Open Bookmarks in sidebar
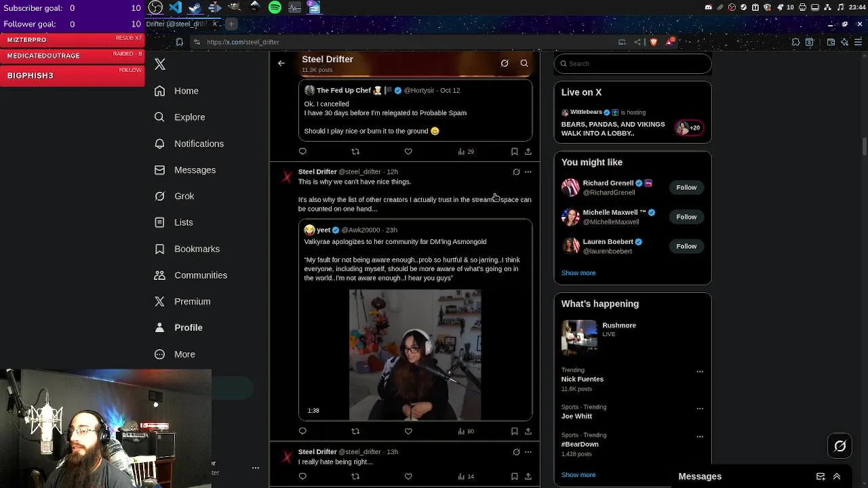868x488 pixels. pos(187,249)
